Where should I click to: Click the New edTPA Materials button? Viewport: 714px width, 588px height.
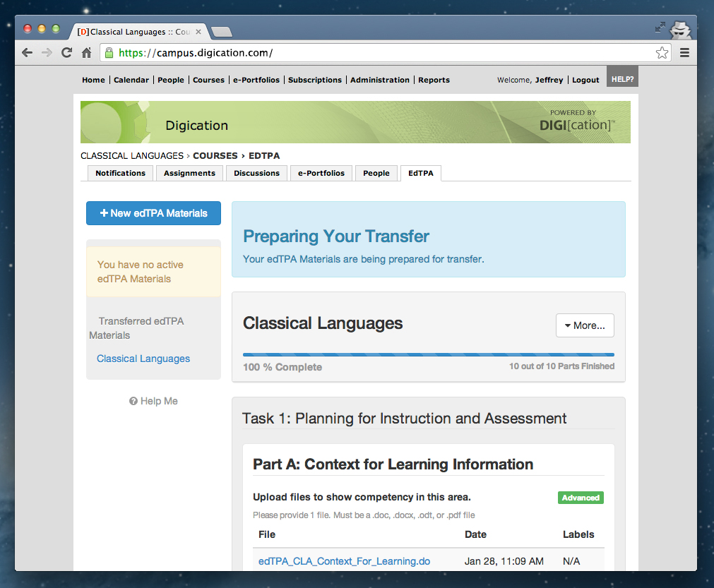coord(153,212)
